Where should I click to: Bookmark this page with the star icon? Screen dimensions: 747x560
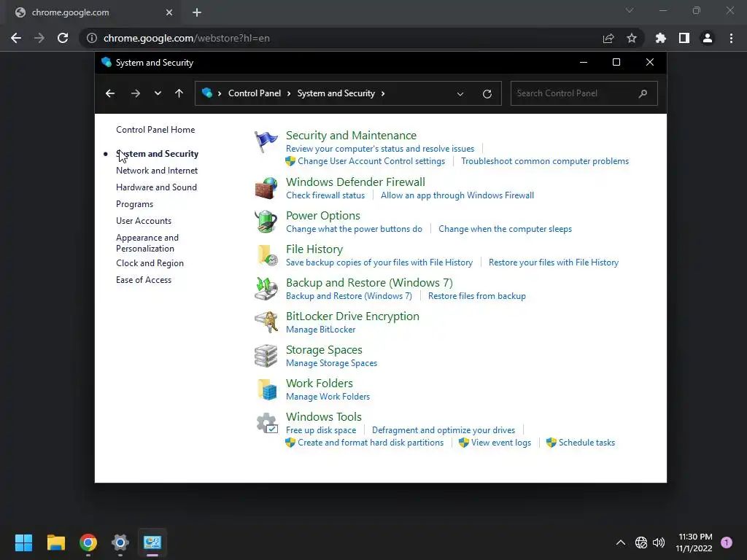(632, 38)
